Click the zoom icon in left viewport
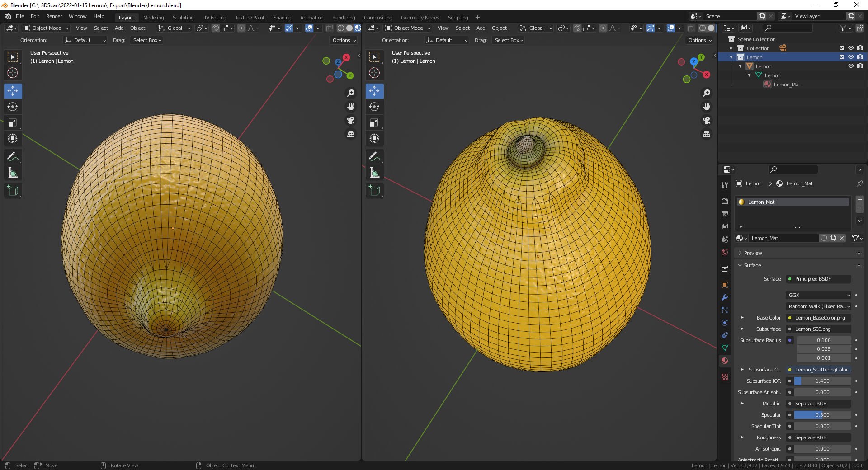The image size is (868, 470). tap(351, 93)
